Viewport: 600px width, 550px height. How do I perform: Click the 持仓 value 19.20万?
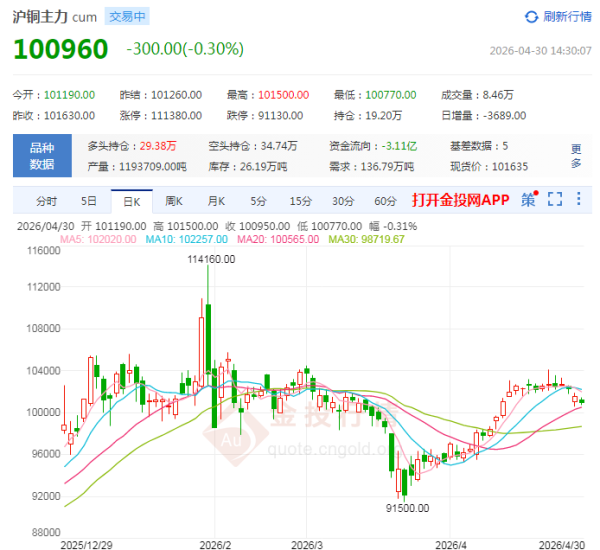(x=383, y=116)
